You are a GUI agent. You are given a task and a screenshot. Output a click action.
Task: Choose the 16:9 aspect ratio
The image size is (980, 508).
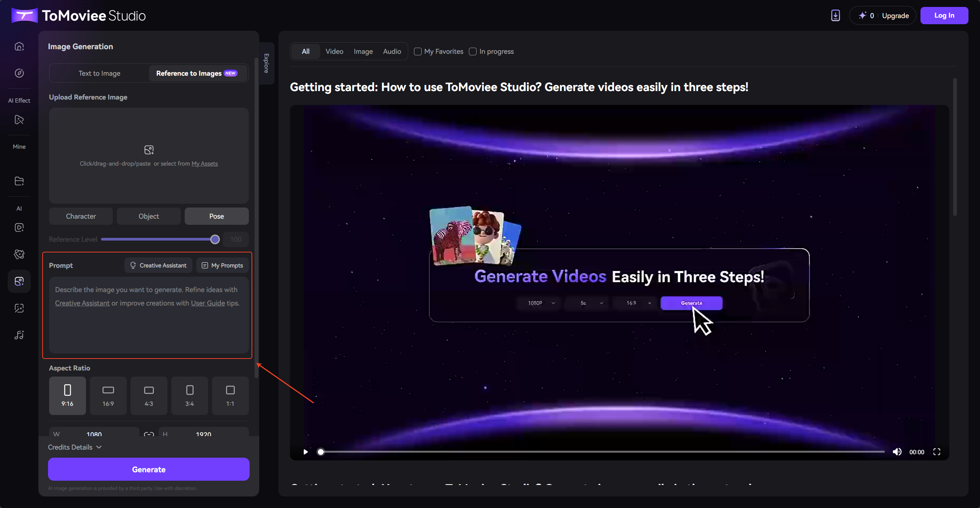pos(108,395)
